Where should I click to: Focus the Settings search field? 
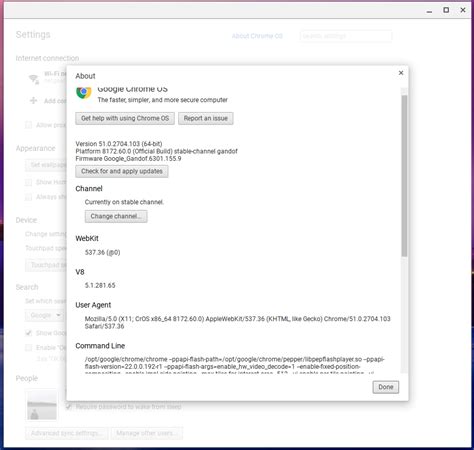click(346, 36)
